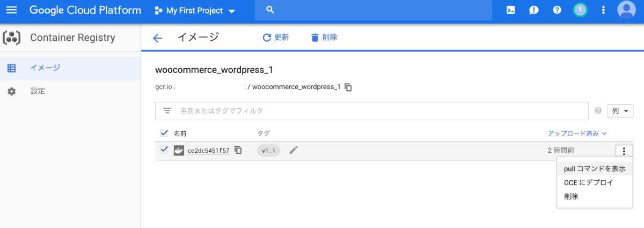Activate Cloud Shell icon in top bar

coord(511,10)
